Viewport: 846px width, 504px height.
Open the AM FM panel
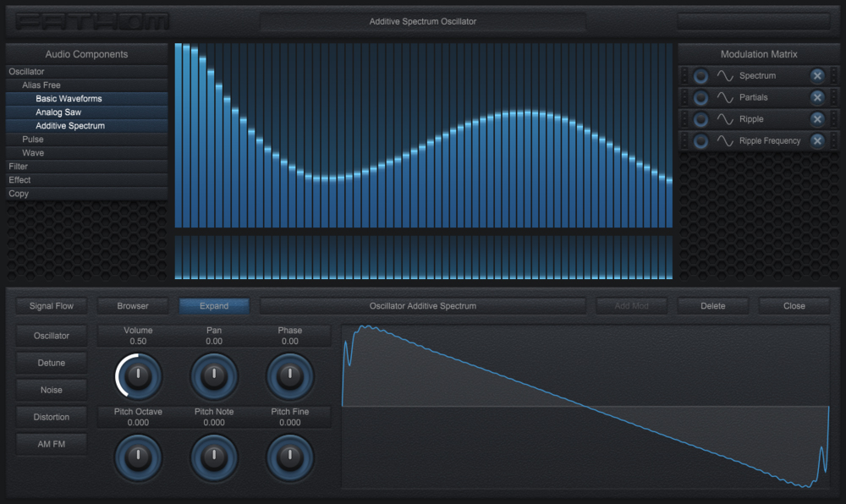point(51,444)
